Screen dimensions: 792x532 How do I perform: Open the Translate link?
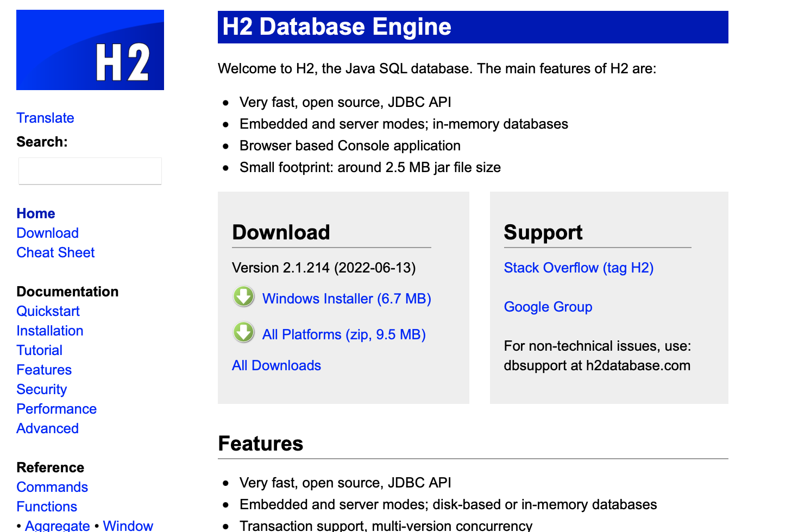45,118
